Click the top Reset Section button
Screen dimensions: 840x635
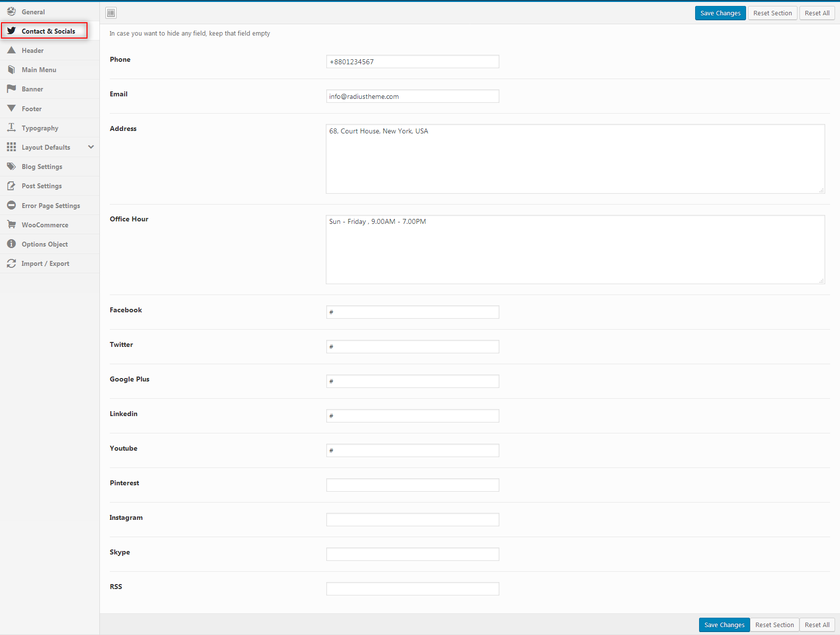772,13
